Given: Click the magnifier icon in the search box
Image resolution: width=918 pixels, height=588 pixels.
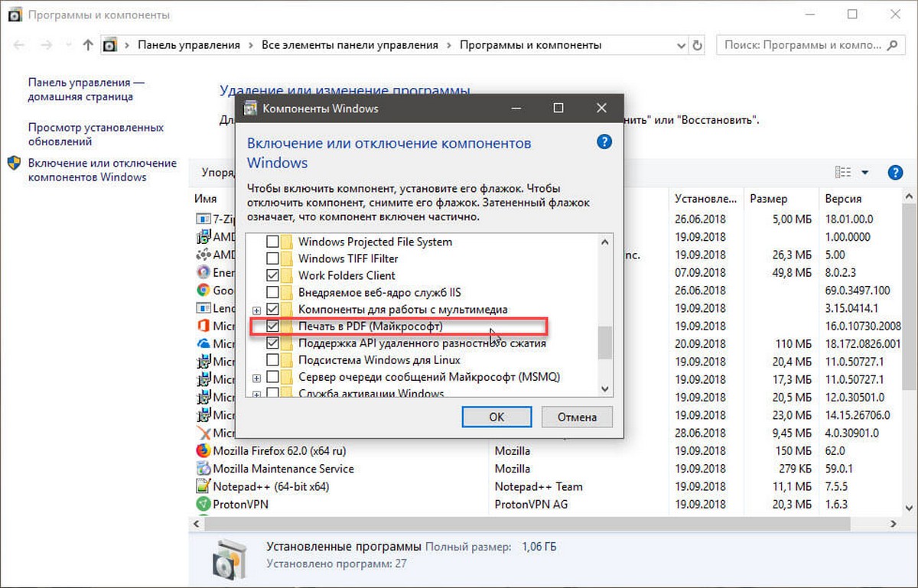Looking at the screenshot, I should point(892,45).
